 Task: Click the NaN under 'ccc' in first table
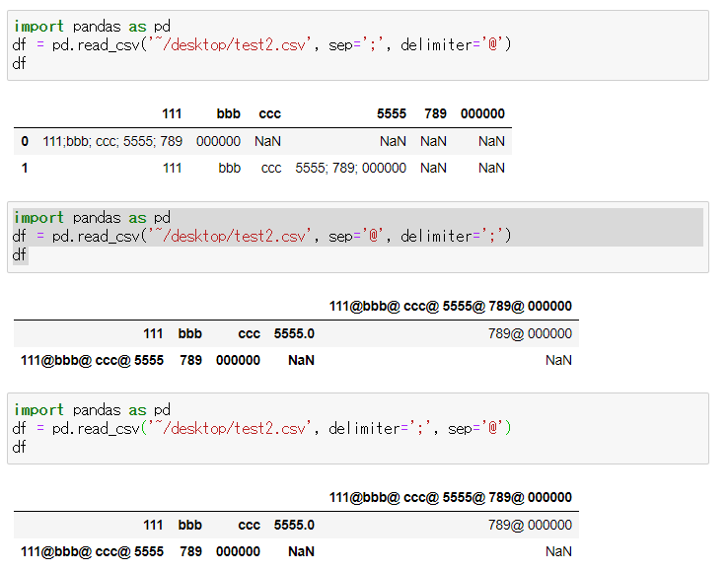[267, 142]
